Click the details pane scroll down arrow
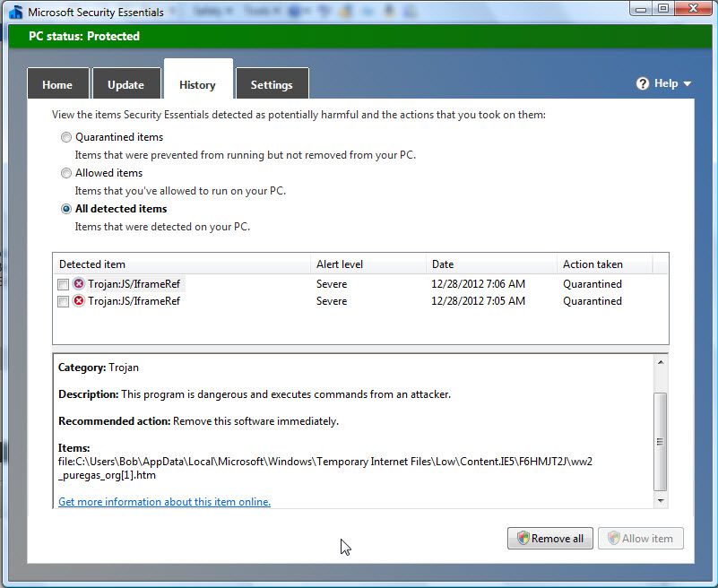Image resolution: width=718 pixels, height=588 pixels. point(661,500)
